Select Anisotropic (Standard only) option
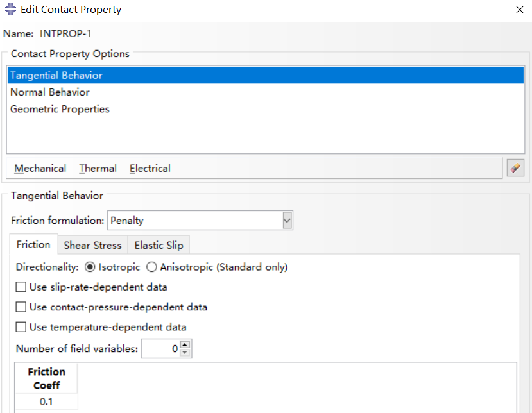The height and width of the screenshot is (413, 532). [x=151, y=267]
